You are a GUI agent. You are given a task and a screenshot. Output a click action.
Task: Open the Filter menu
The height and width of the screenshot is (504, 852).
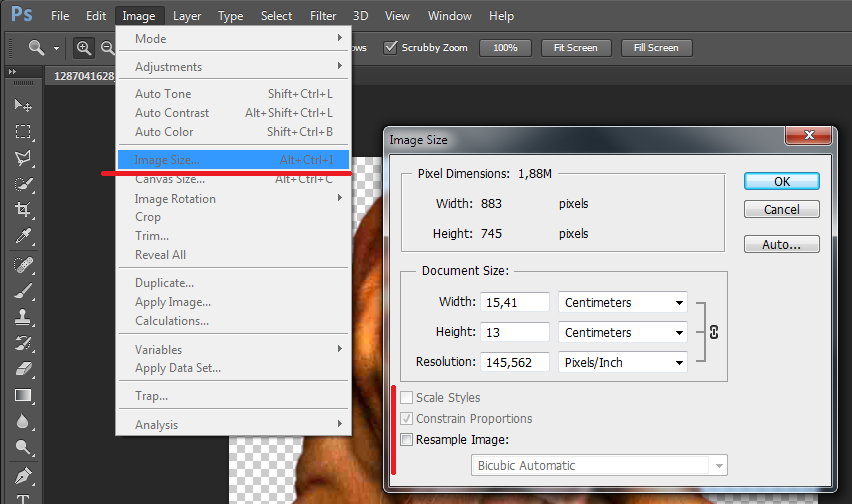pyautogui.click(x=323, y=16)
